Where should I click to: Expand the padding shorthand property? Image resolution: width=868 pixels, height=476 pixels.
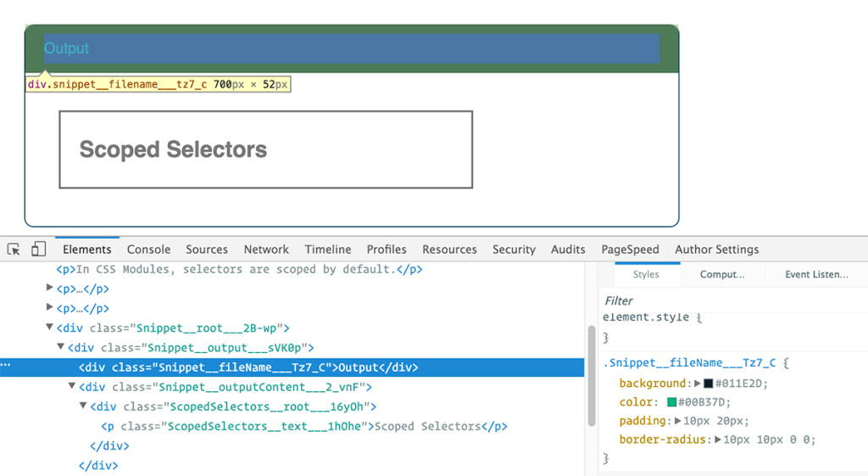(678, 421)
